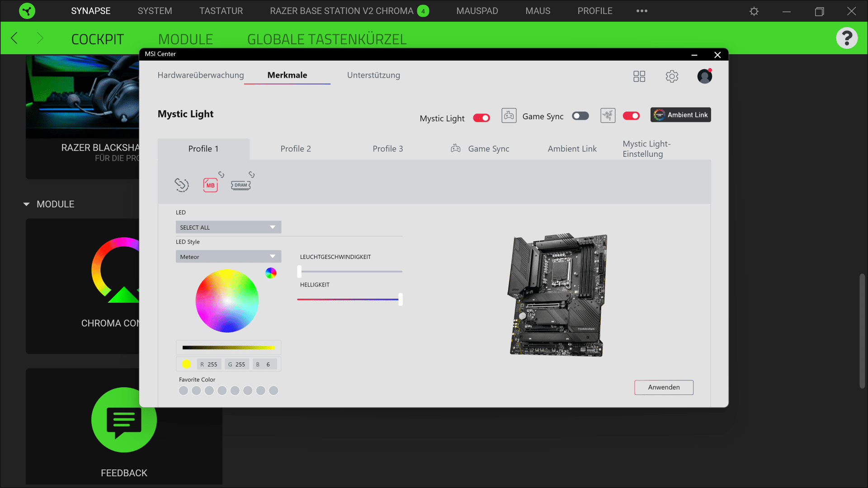
Task: Click the Game Sync gamepad icon
Action: pos(509,116)
